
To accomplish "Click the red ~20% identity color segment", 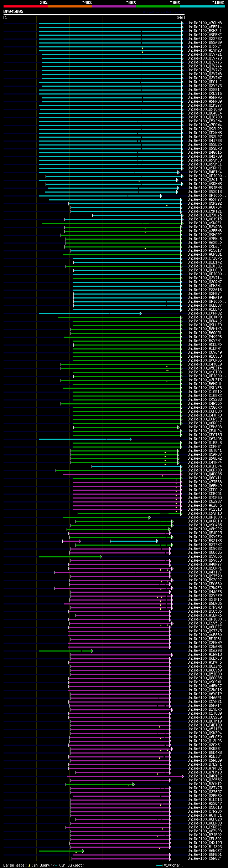I will point(25,6).
